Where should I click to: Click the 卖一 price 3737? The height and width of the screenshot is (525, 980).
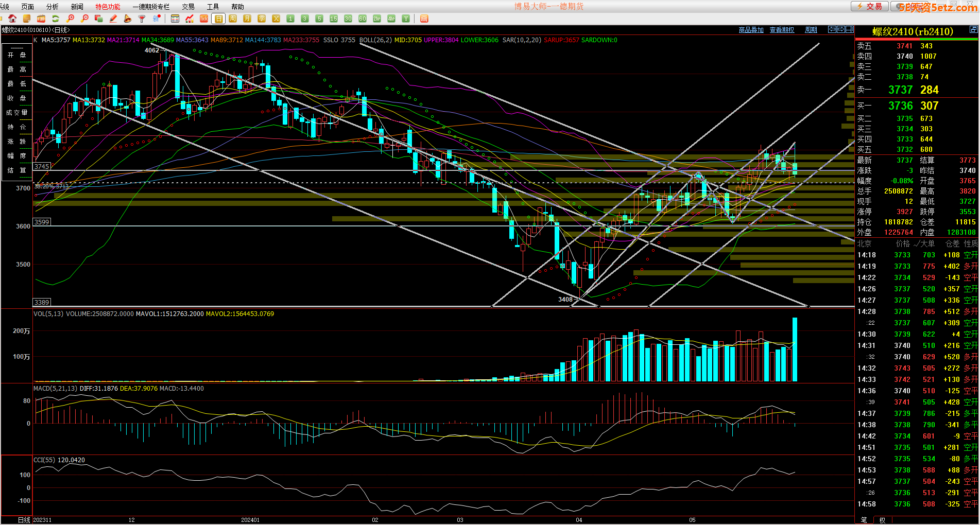901,90
